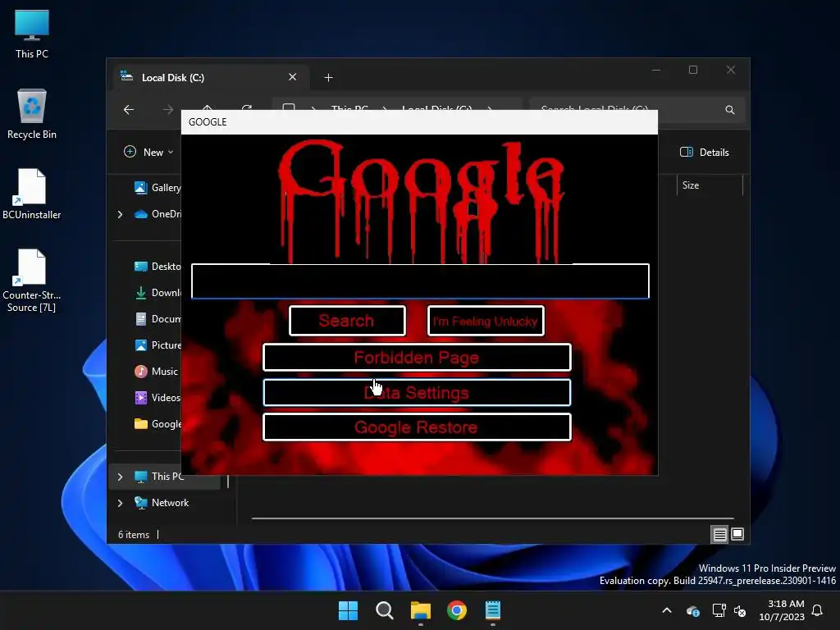Open the notifications bell
The height and width of the screenshot is (630, 840).
coord(818,610)
